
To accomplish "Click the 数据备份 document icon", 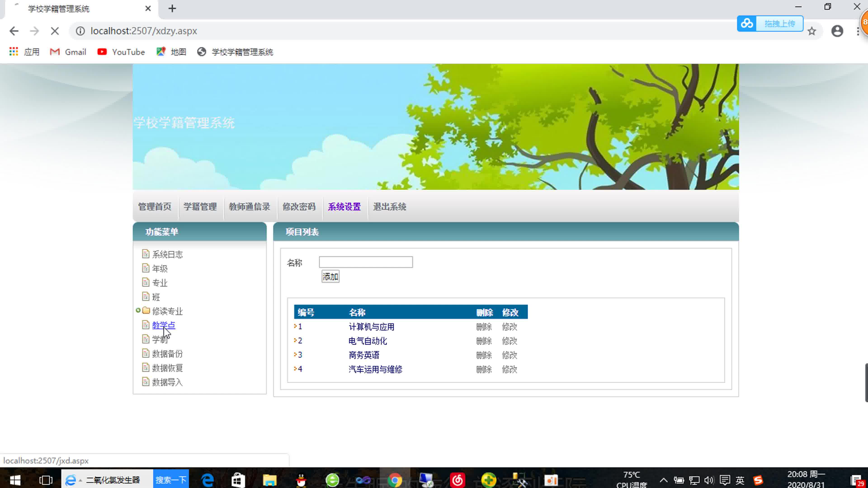I will pos(146,353).
